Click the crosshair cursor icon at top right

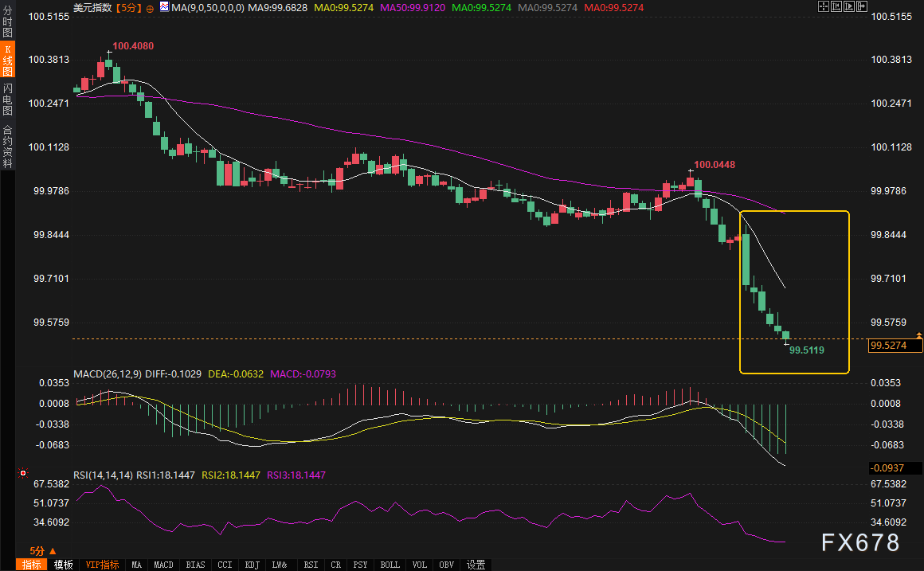point(824,6)
